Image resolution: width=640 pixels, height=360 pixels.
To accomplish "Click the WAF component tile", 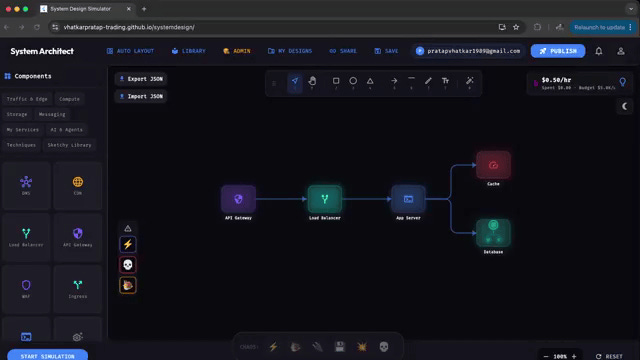I will 26,289.
